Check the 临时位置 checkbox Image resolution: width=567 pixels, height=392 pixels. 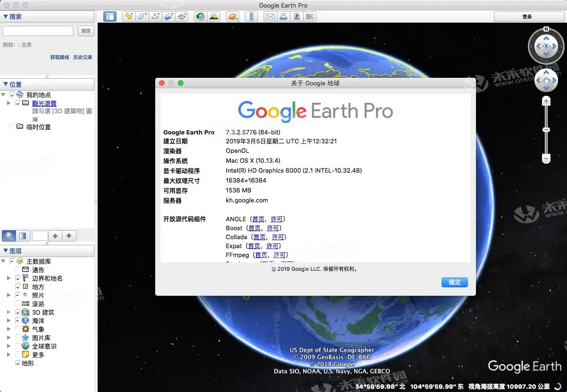tap(12, 127)
